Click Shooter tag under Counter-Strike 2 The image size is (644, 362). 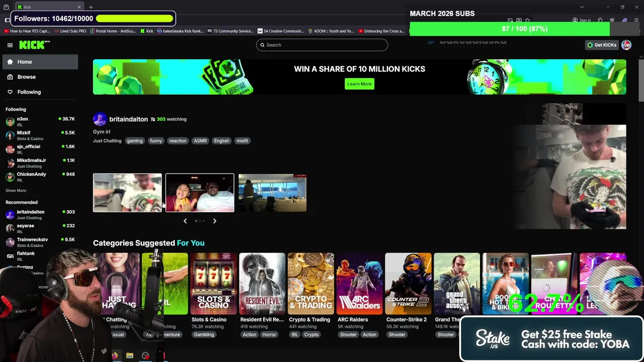[x=397, y=335]
